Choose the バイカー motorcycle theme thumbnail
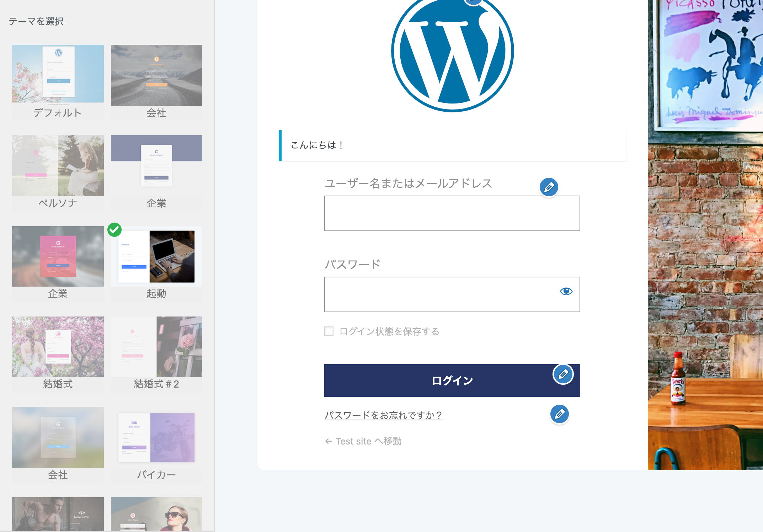 click(156, 437)
